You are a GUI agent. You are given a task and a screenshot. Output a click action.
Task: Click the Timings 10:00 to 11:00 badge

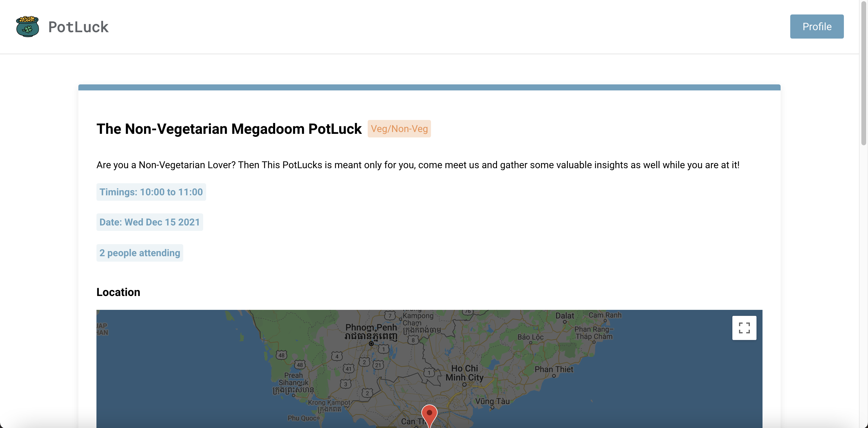(151, 192)
